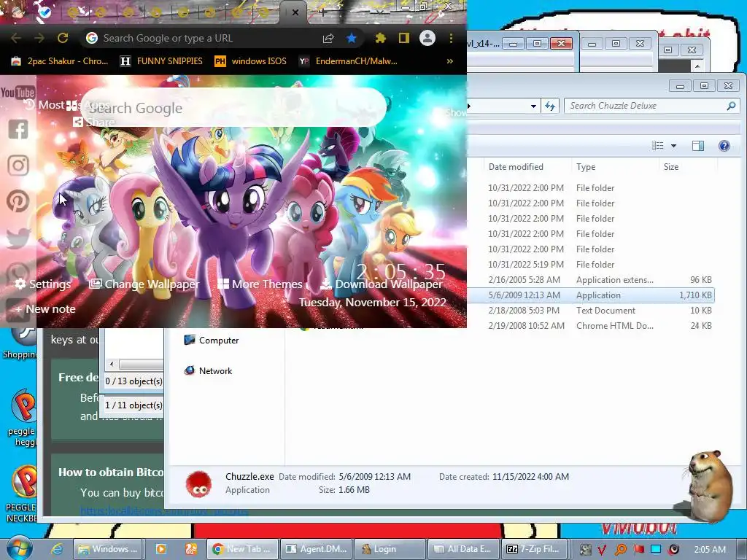The height and width of the screenshot is (560, 747).
Task: Close the active Chrome tab
Action: point(295,12)
